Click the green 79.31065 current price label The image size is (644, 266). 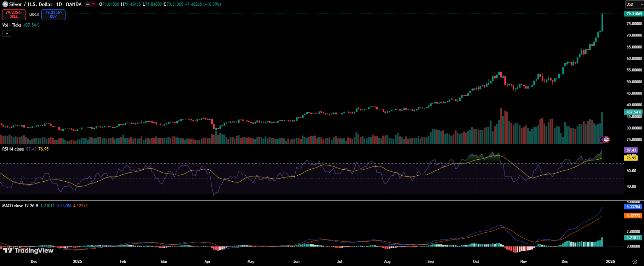click(634, 14)
